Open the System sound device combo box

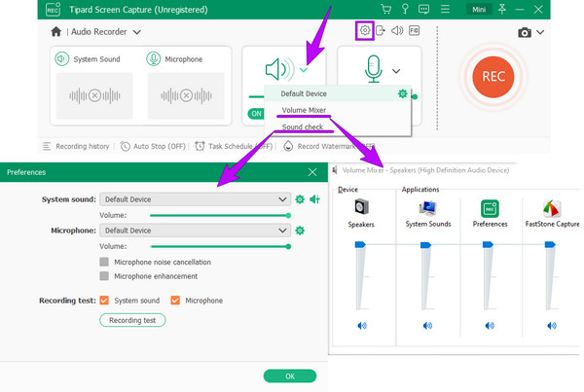pos(195,199)
